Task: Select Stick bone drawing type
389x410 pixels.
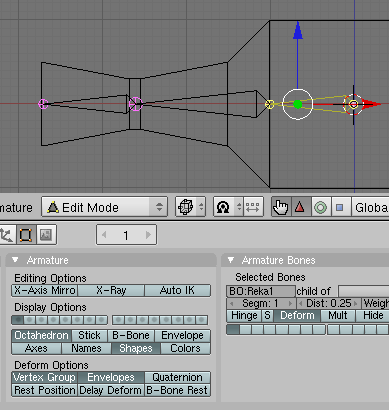Action: tap(89, 335)
